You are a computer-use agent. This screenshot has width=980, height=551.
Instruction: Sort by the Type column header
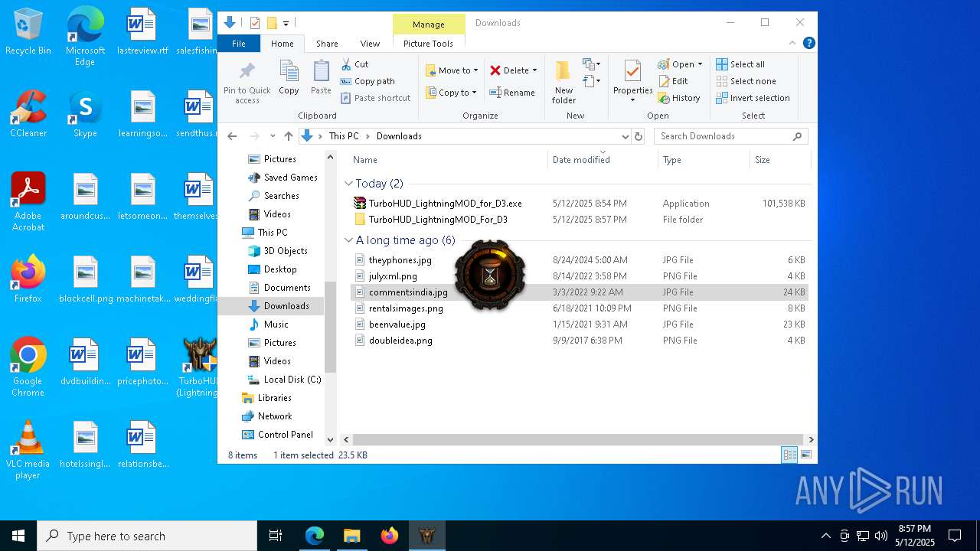click(704, 159)
